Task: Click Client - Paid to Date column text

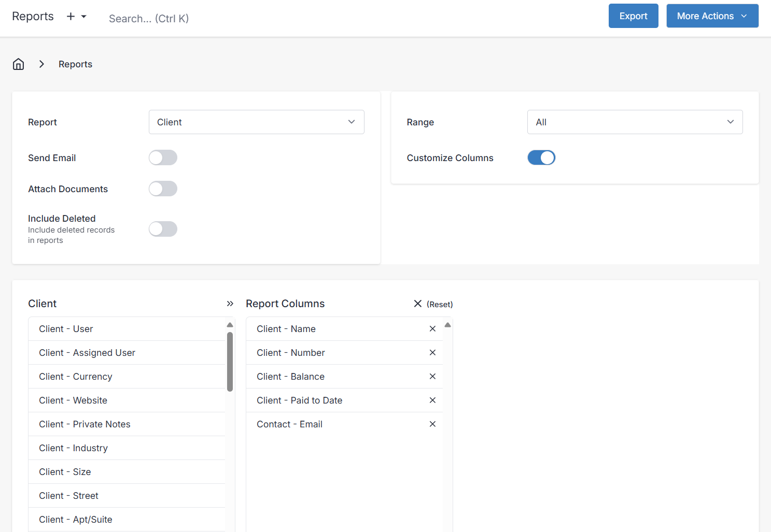Action: pos(300,400)
